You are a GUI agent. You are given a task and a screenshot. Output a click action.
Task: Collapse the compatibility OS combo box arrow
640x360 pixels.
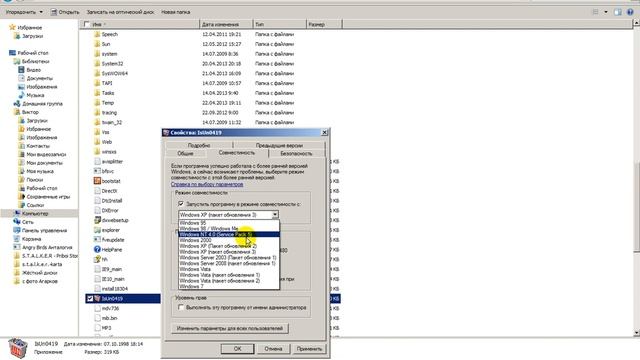pos(275,214)
